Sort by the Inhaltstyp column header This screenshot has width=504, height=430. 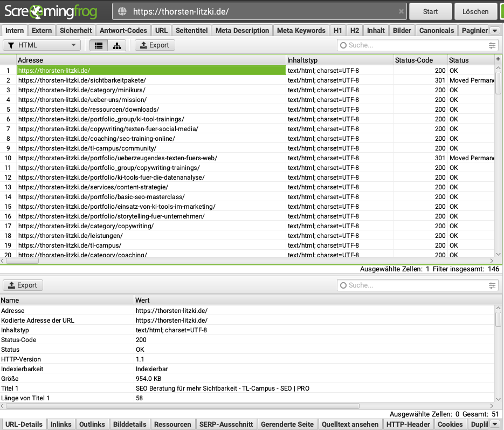pos(340,60)
